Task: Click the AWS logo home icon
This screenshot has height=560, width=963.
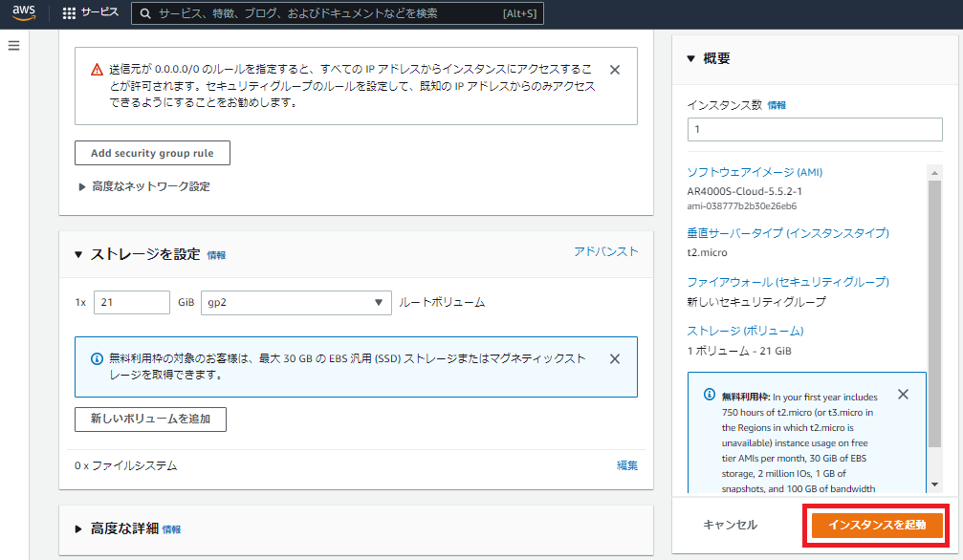Action: (24, 13)
